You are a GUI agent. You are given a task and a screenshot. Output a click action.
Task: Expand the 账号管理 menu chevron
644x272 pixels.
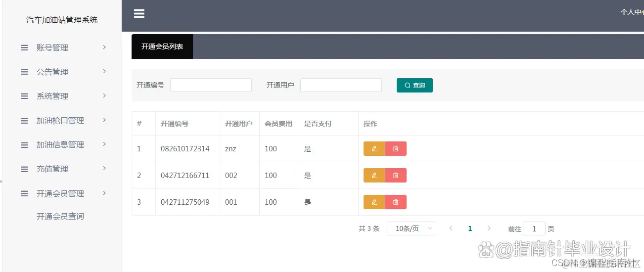pos(104,47)
